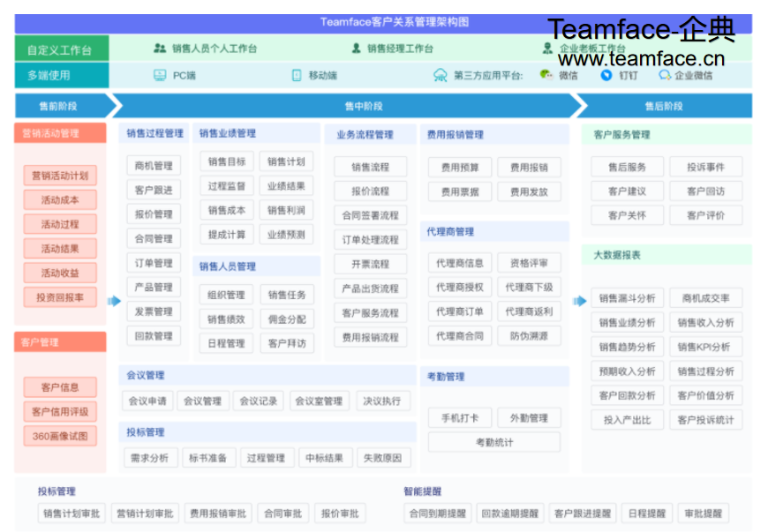The height and width of the screenshot is (532, 768).
Task: Click the 业绩预测 box
Action: click(x=286, y=235)
